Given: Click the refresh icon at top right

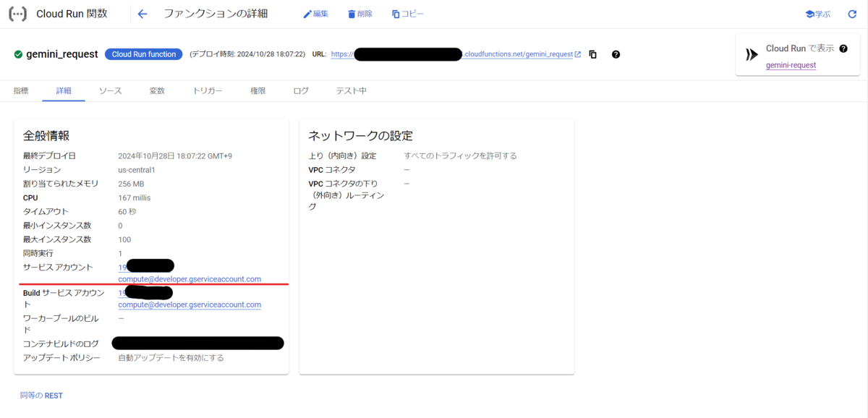Looking at the screenshot, I should [852, 14].
